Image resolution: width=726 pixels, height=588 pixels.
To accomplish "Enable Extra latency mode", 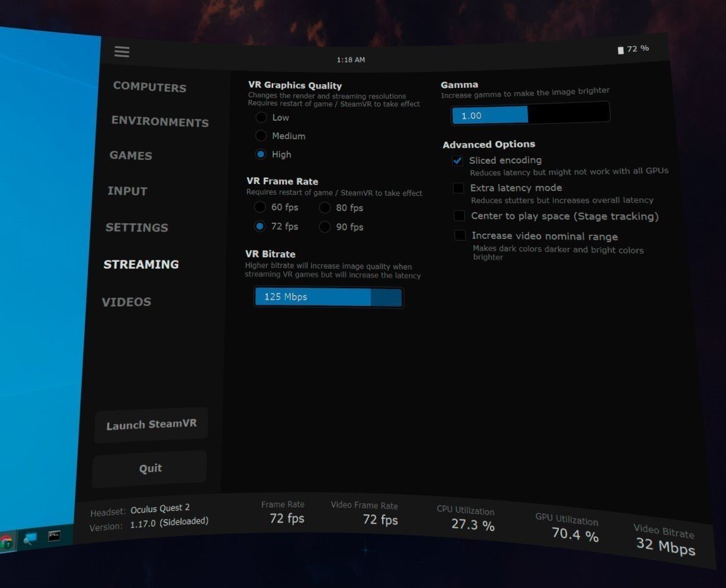I will click(x=459, y=188).
